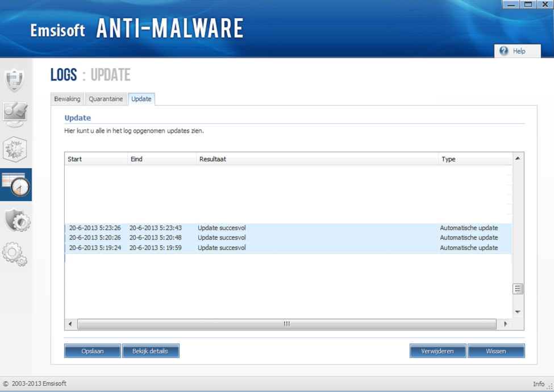Sort the log by Eind column header

pyautogui.click(x=162, y=159)
